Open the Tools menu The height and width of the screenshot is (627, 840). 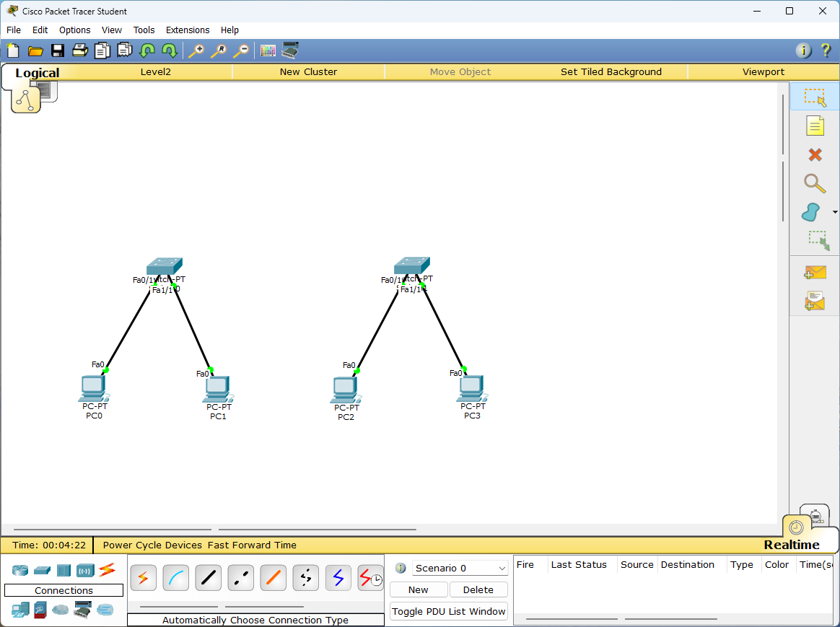tap(144, 30)
